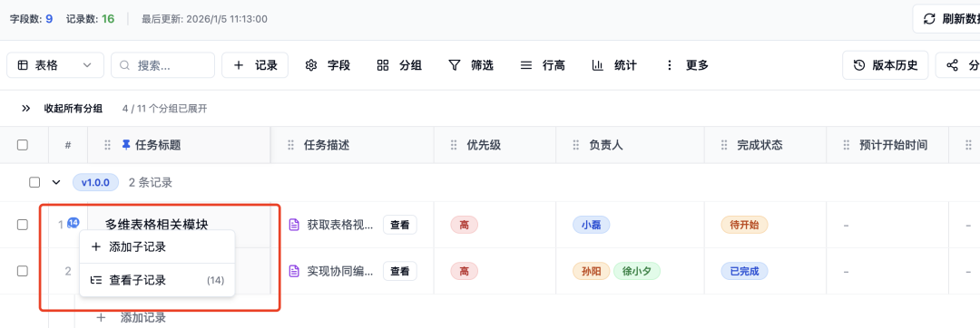The width and height of the screenshot is (980, 328).
Task: Click the drag handle of 预计开始时间 column
Action: click(x=847, y=145)
